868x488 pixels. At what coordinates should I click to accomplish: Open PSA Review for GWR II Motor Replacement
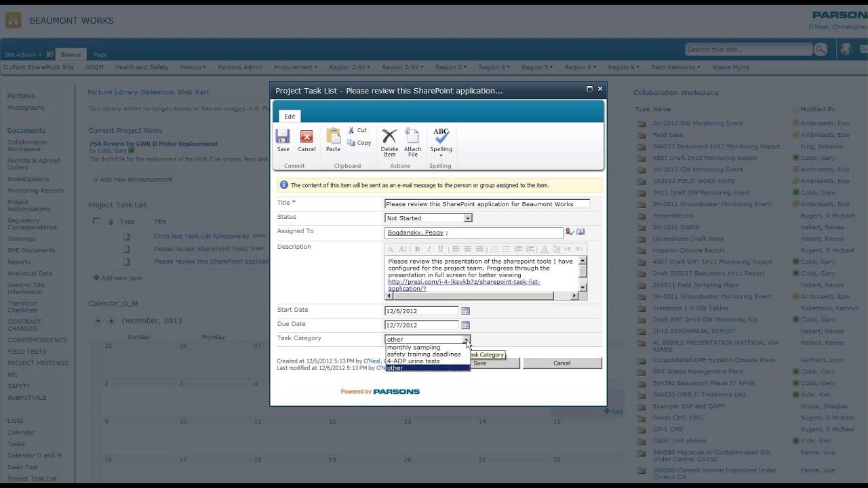tap(154, 144)
